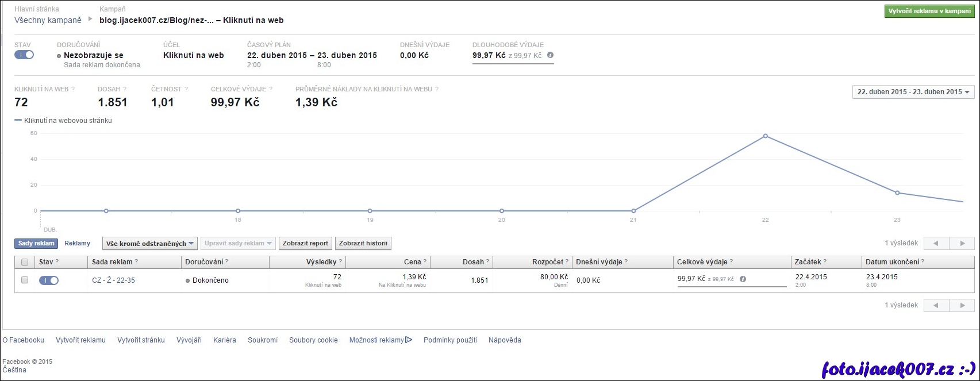
Task: Open Vše kromě odstraněných filter dropdown
Action: 150,243
